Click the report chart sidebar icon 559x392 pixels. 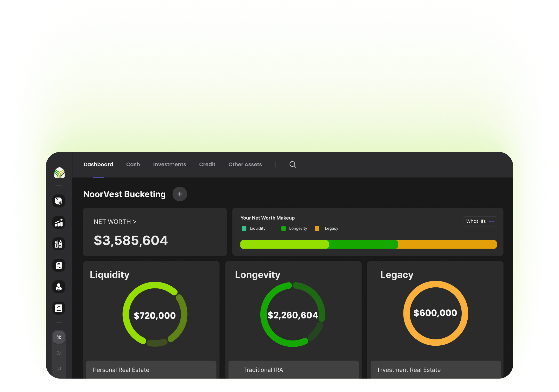pyautogui.click(x=59, y=308)
